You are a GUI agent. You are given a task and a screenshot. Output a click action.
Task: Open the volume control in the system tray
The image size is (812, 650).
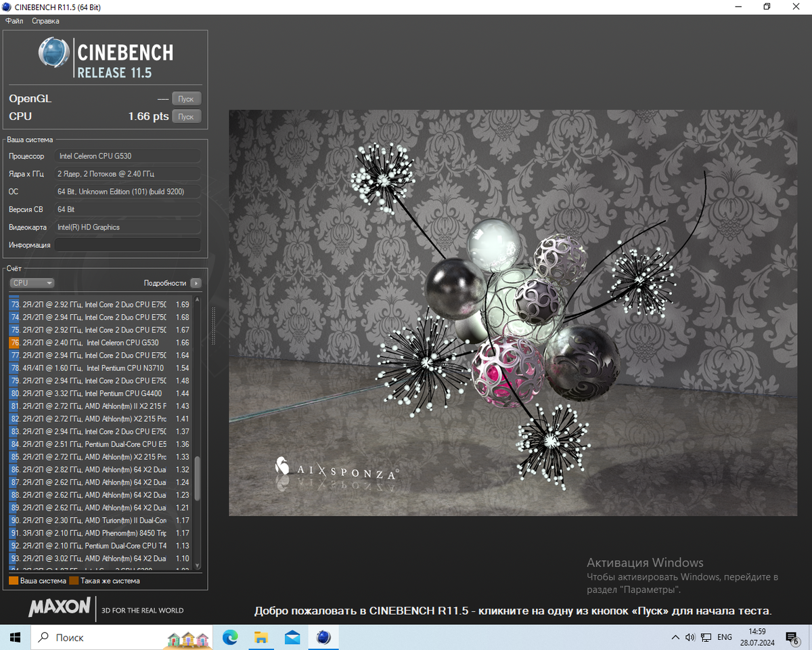690,637
